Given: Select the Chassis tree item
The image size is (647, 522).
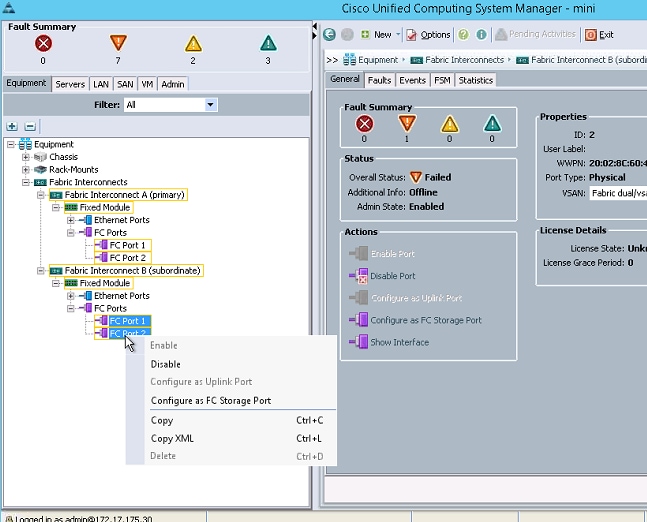Looking at the screenshot, I should 63,157.
